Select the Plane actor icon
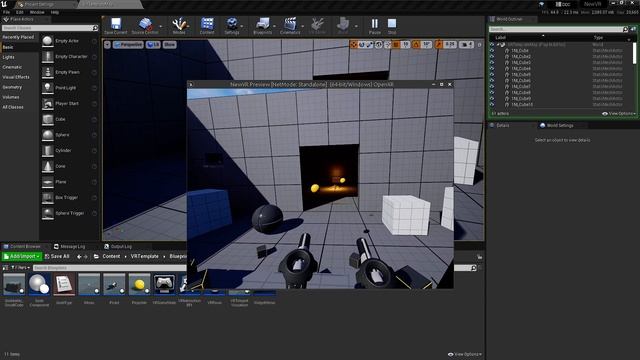Viewport: 640px width, 360px height. point(47,182)
